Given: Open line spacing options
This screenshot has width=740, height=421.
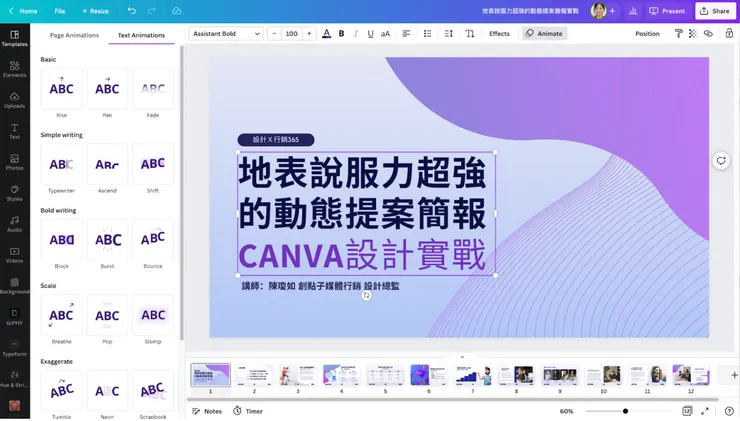Looking at the screenshot, I should coord(449,34).
